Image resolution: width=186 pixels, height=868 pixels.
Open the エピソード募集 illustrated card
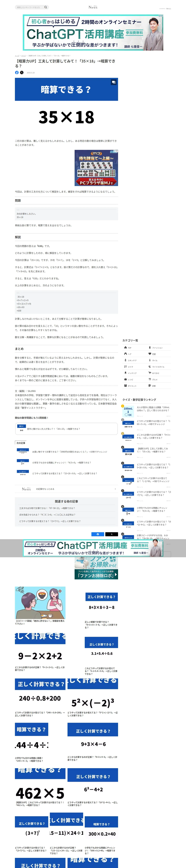pos(40,606)
